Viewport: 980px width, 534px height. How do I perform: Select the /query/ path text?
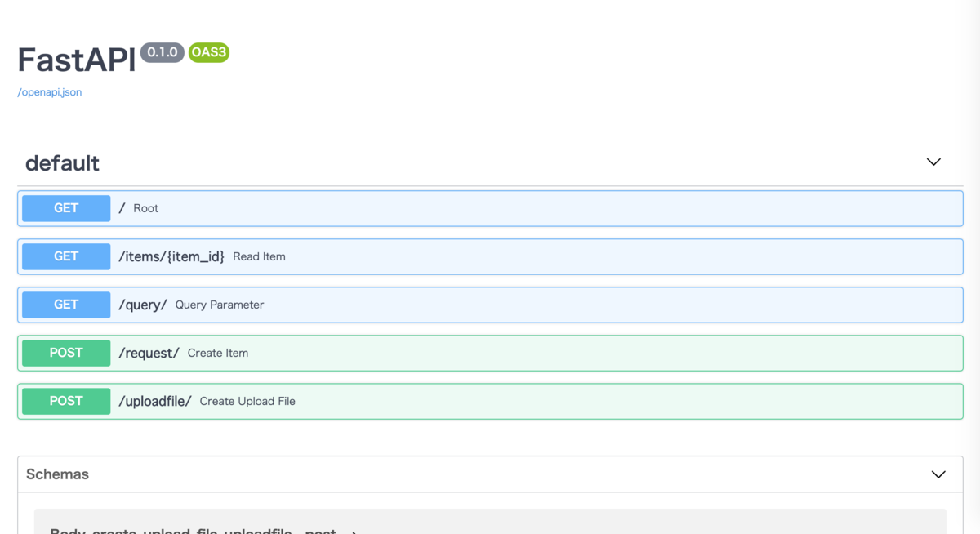coord(143,305)
